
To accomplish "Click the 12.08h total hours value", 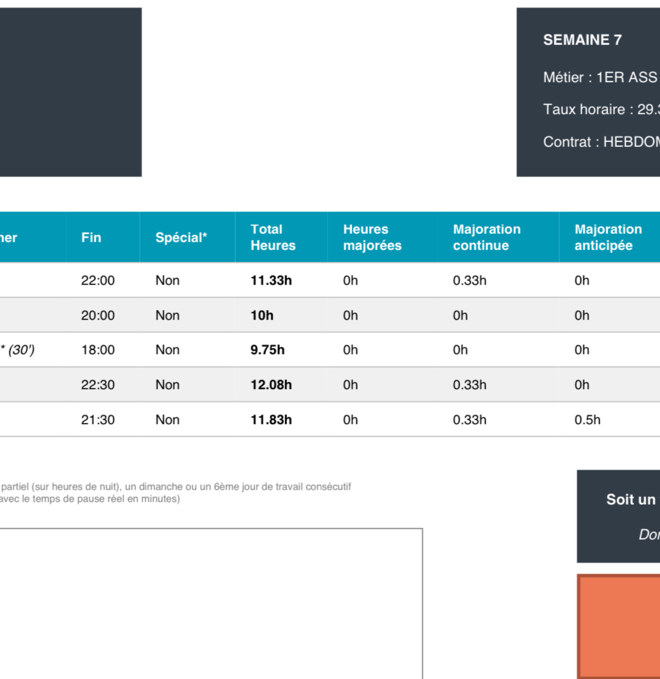I will click(271, 385).
